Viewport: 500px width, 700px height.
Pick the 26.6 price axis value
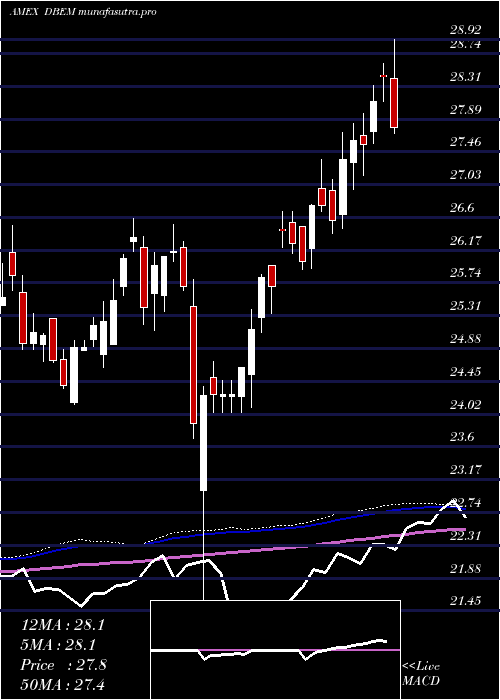(x=463, y=208)
